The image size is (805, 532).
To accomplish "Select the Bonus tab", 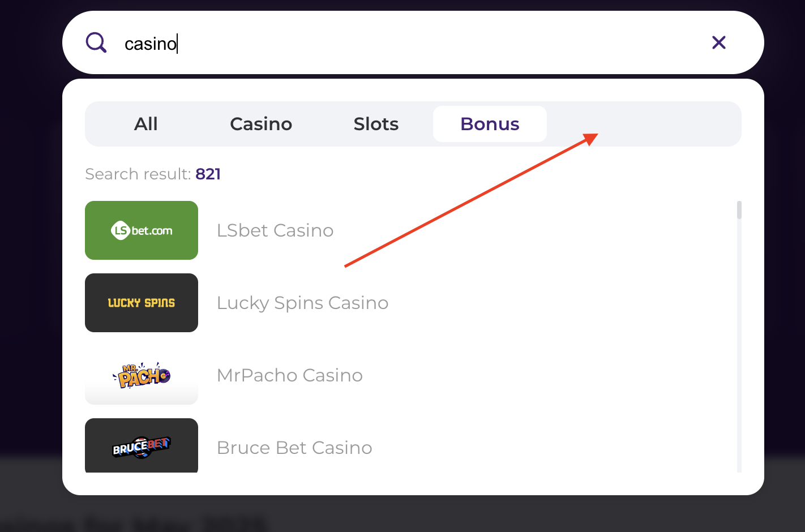I will coord(490,124).
